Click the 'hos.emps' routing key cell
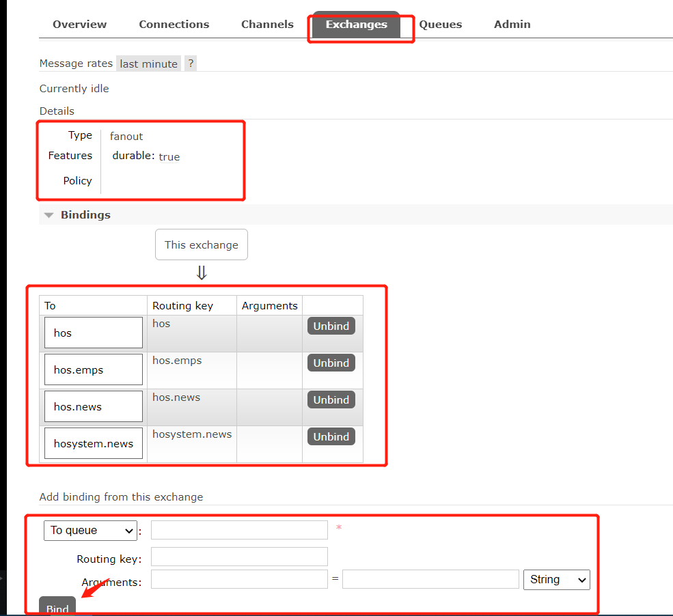Screen dimensions: 673x616 coord(192,371)
